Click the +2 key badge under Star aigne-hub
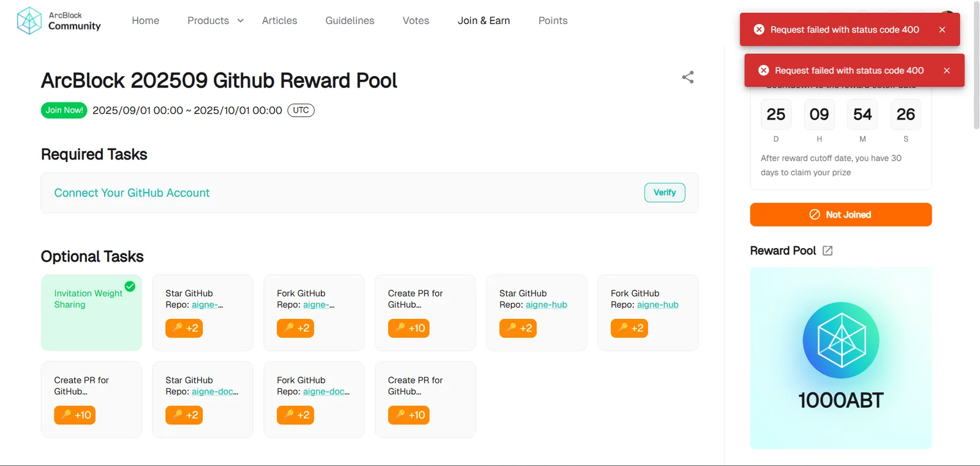 click(x=518, y=328)
